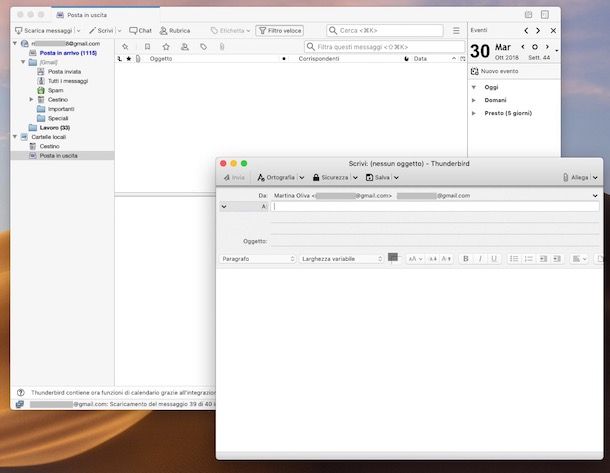Open the Etichetta tag dropdown
This screenshot has height=473, width=610.
coord(230,30)
